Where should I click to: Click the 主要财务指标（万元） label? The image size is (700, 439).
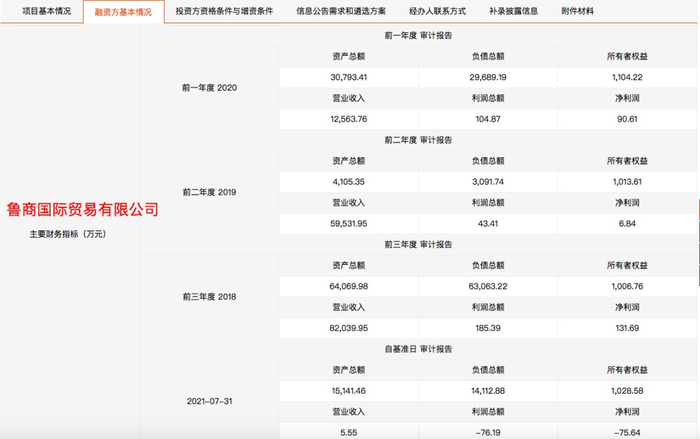[68, 234]
